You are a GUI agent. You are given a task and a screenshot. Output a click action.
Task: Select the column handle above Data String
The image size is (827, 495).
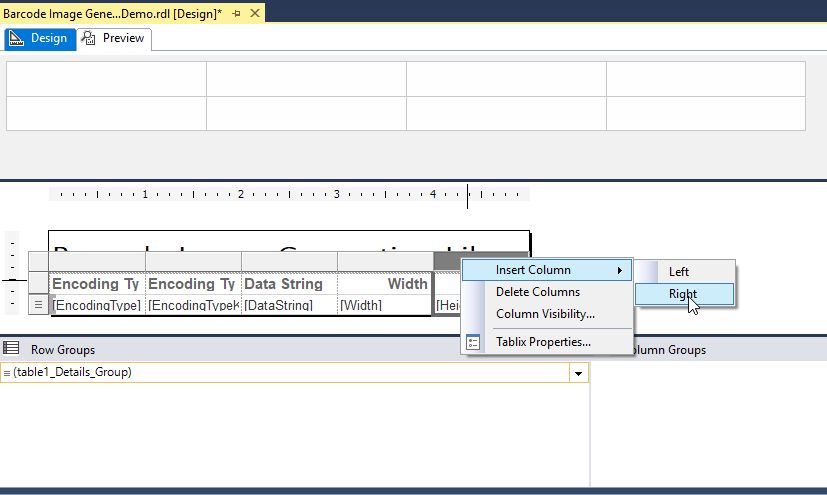(289, 261)
